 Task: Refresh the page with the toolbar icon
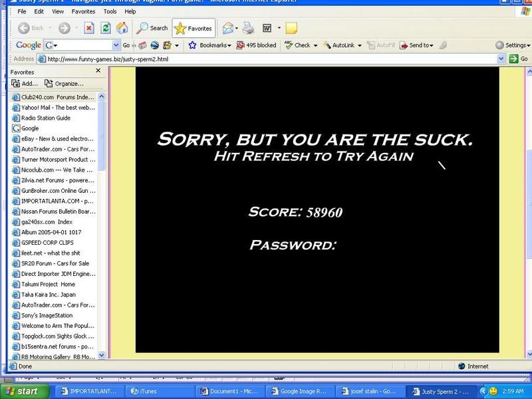point(106,28)
